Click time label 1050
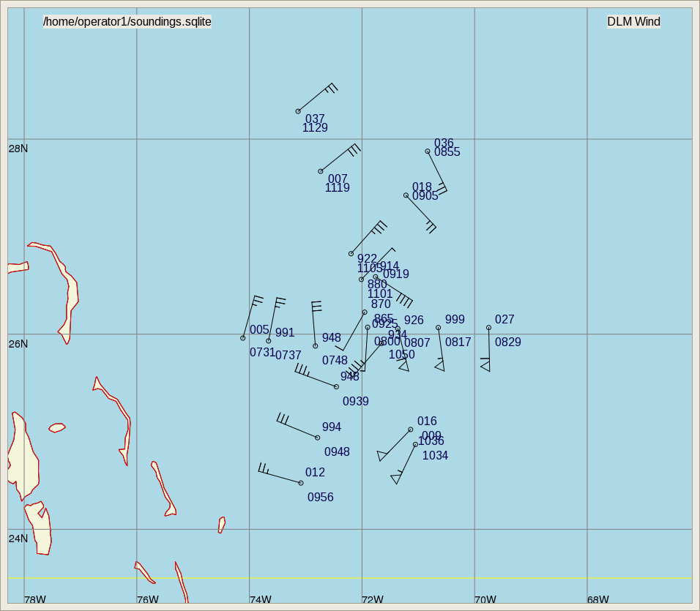Screen dimensions: 700x611 (x=402, y=355)
